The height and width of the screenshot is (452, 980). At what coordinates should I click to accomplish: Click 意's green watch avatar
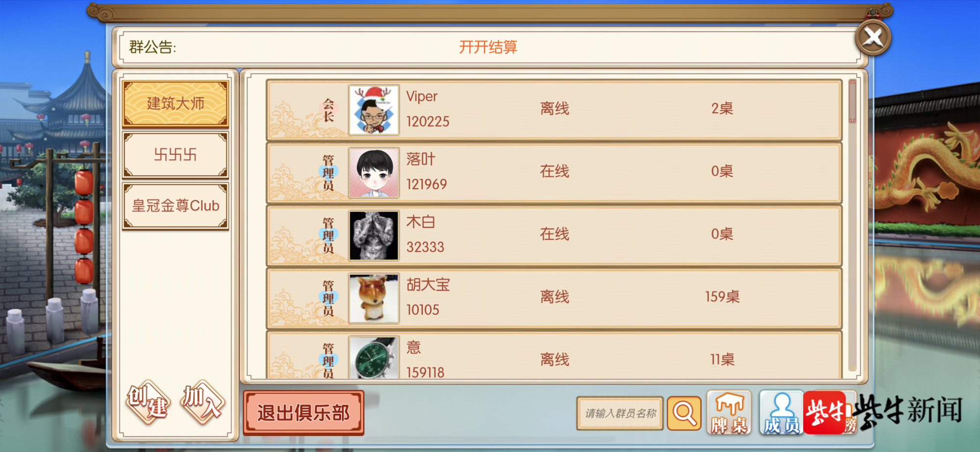click(374, 357)
